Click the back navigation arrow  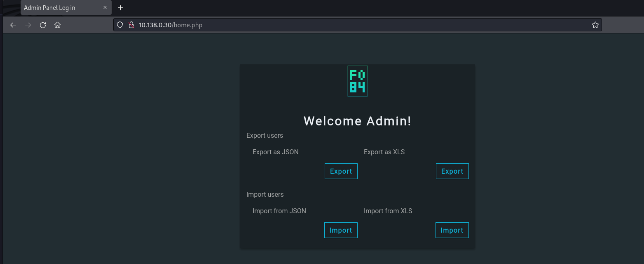tap(13, 25)
